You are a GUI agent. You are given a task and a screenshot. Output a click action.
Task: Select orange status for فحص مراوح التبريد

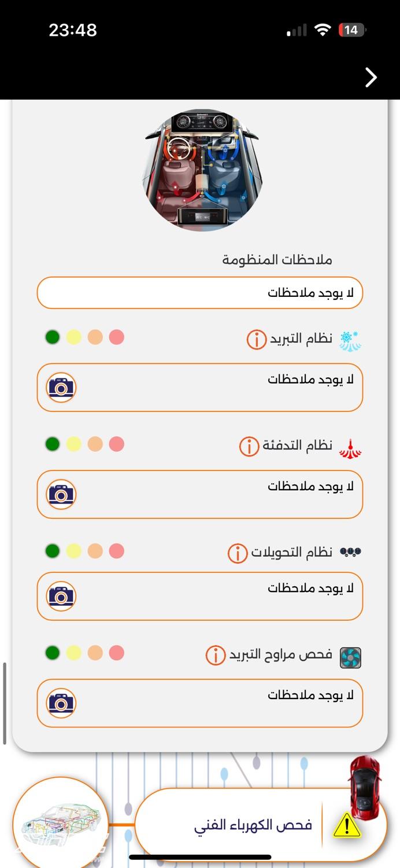(95, 653)
